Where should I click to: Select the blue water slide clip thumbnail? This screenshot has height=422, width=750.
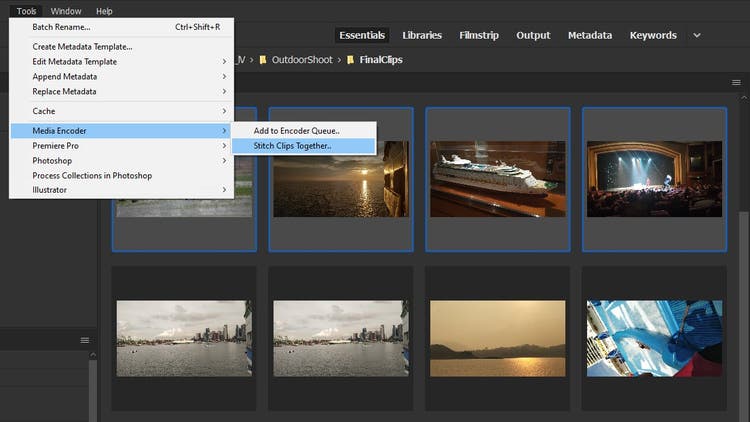[654, 338]
